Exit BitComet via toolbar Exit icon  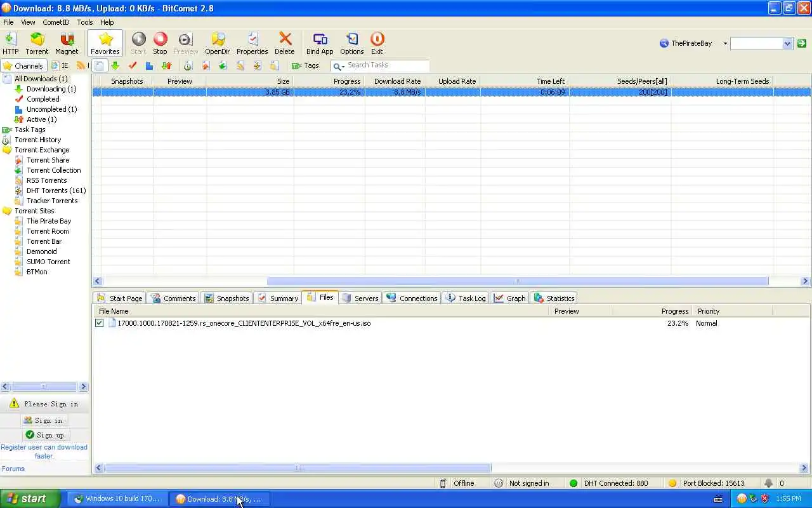tap(377, 43)
